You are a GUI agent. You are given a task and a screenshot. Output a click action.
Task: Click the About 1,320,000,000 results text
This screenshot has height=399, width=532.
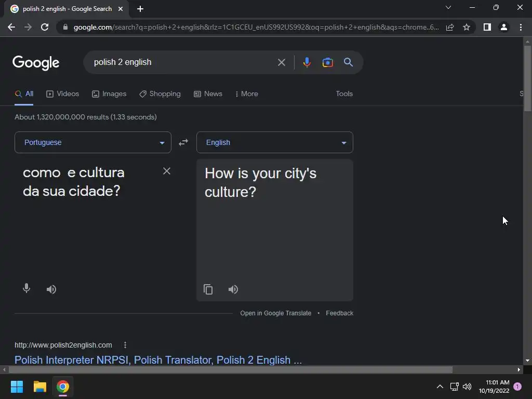pyautogui.click(x=86, y=117)
